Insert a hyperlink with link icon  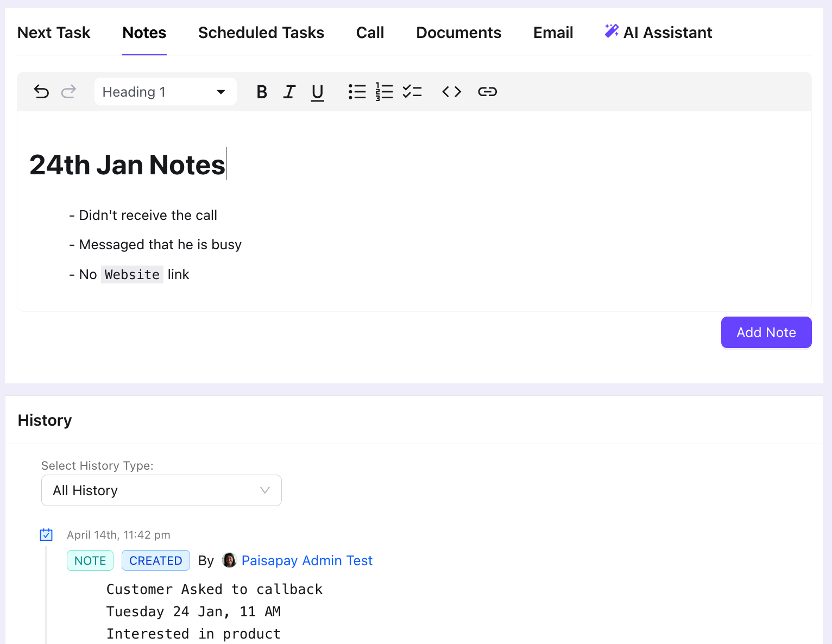click(487, 92)
